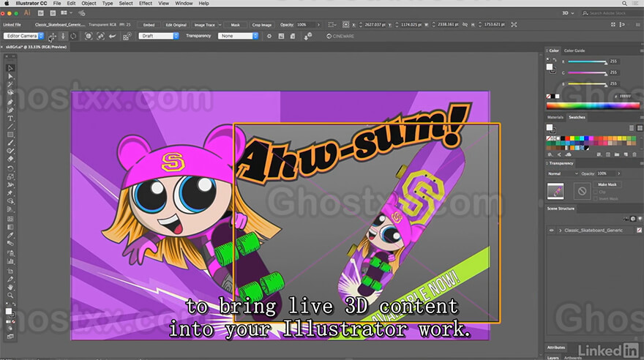Click the New Swatch icon in Swatches panel
This screenshot has height=360, width=644.
tap(626, 154)
